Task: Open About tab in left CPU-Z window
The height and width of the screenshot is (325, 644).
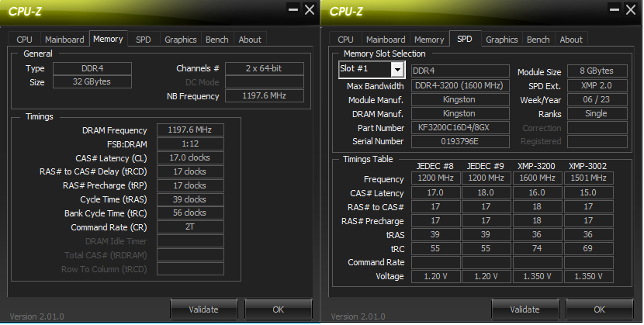Action: coord(250,40)
